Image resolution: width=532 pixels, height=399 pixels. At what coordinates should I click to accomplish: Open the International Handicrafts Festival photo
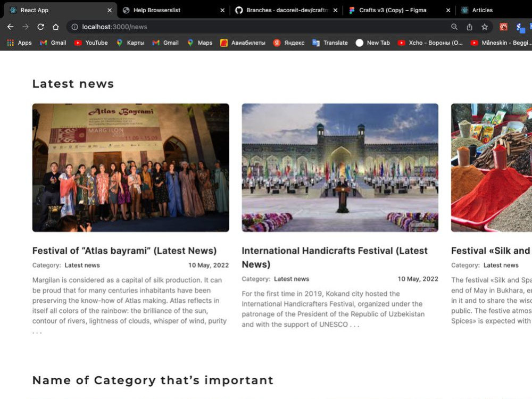340,168
